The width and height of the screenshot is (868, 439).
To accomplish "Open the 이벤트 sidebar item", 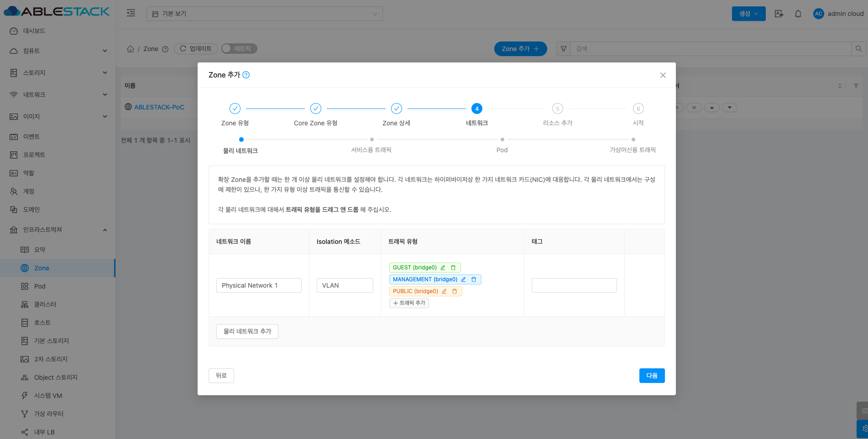I will [58, 137].
